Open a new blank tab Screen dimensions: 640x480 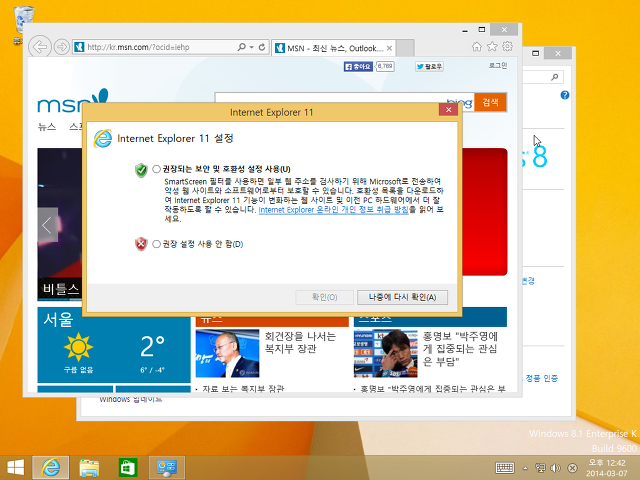405,48
